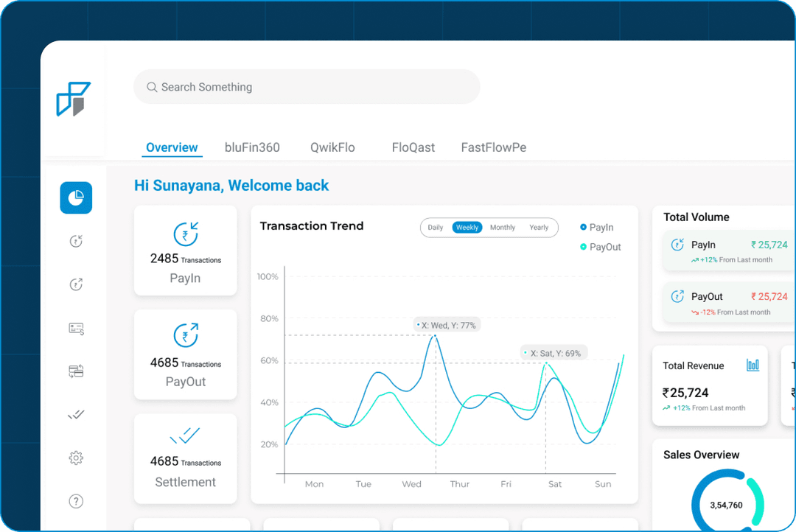Click double-check icon in Settlement card

[185, 435]
